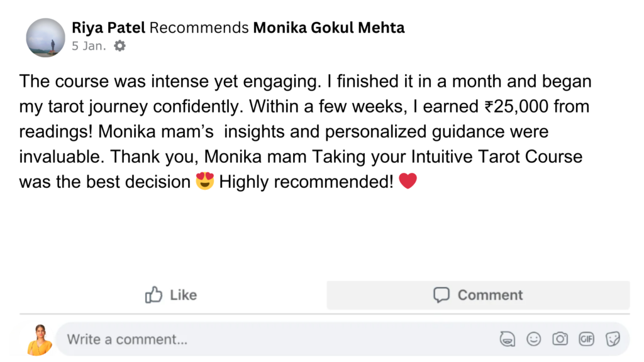The height and width of the screenshot is (362, 644).
Task: Click the heart-eyes emoji in the review
Action: click(205, 182)
